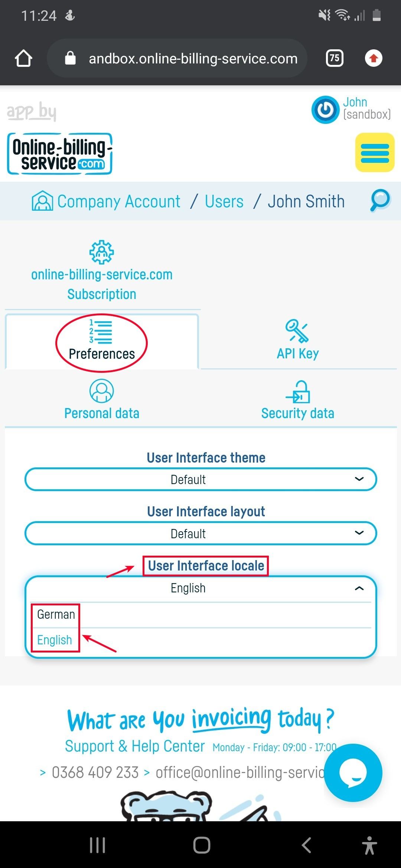Select English from the locale list
The width and height of the screenshot is (401, 868).
pyautogui.click(x=55, y=640)
